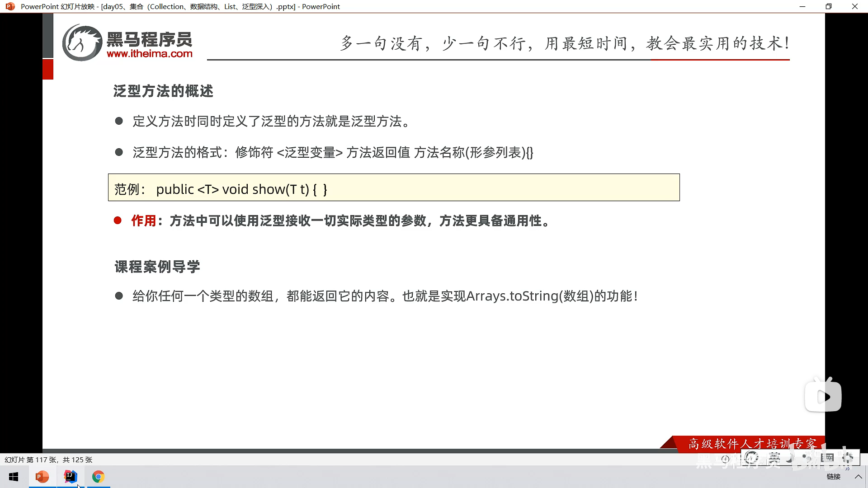Image resolution: width=868 pixels, height=488 pixels.
Task: Open Google Chrome from the taskbar
Action: point(98,477)
